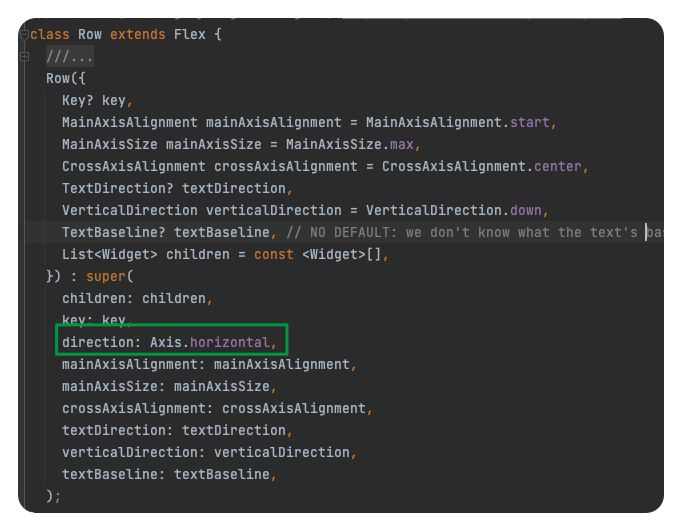Click the 'Key? key,' parameter line

97,101
